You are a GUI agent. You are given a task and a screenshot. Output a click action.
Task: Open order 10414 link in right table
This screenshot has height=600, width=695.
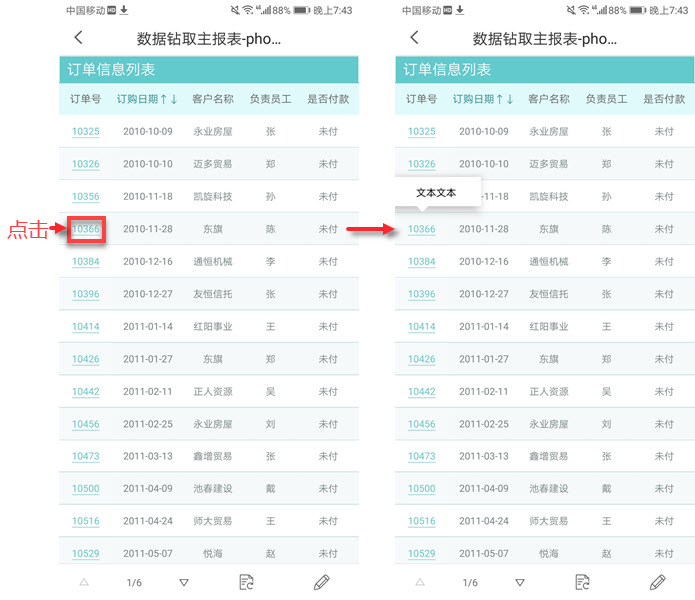coord(422,327)
